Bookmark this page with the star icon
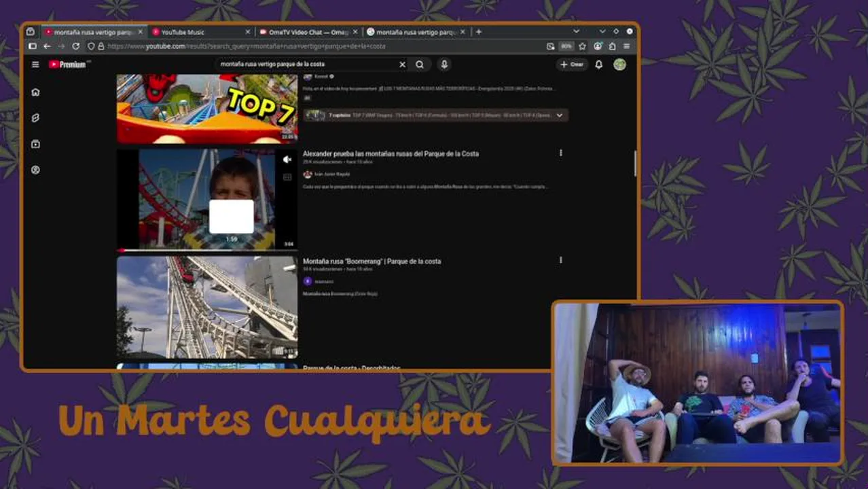868x489 pixels. click(583, 46)
